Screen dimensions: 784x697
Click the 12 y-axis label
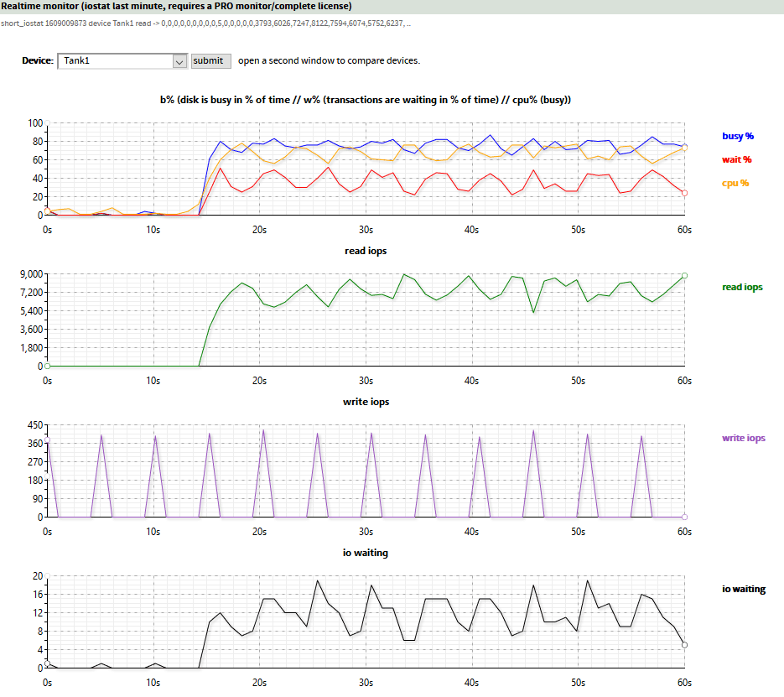pos(38,613)
